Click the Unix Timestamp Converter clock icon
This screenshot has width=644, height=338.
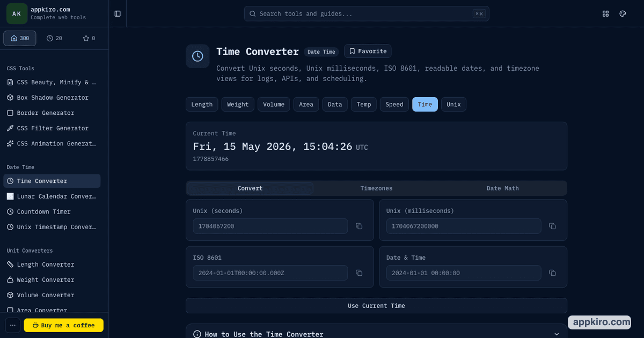point(10,227)
